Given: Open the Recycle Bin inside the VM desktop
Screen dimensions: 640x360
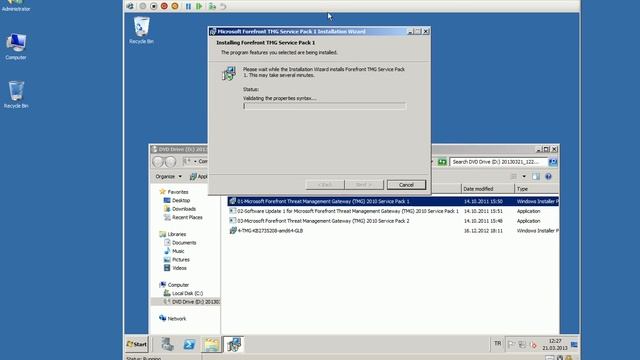Looking at the screenshot, I should pos(141,30).
